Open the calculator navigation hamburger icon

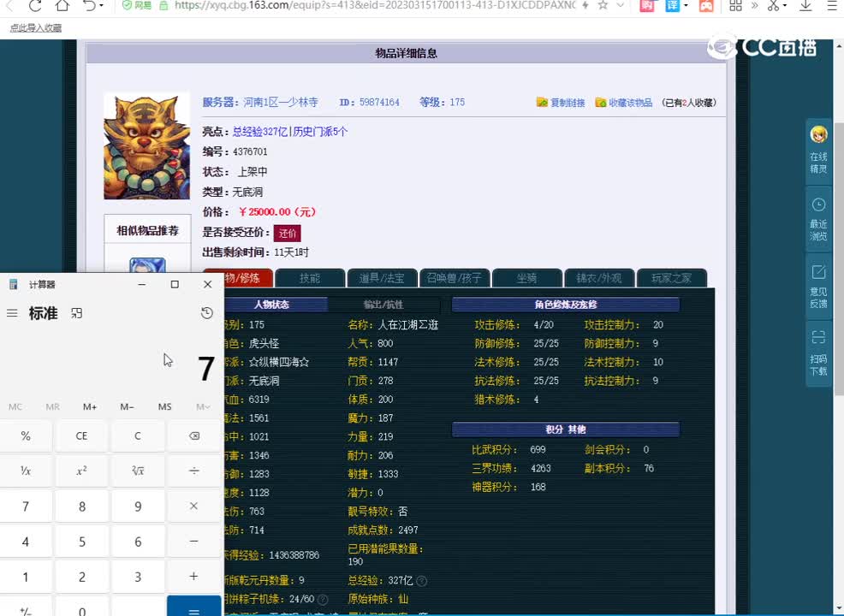12,313
